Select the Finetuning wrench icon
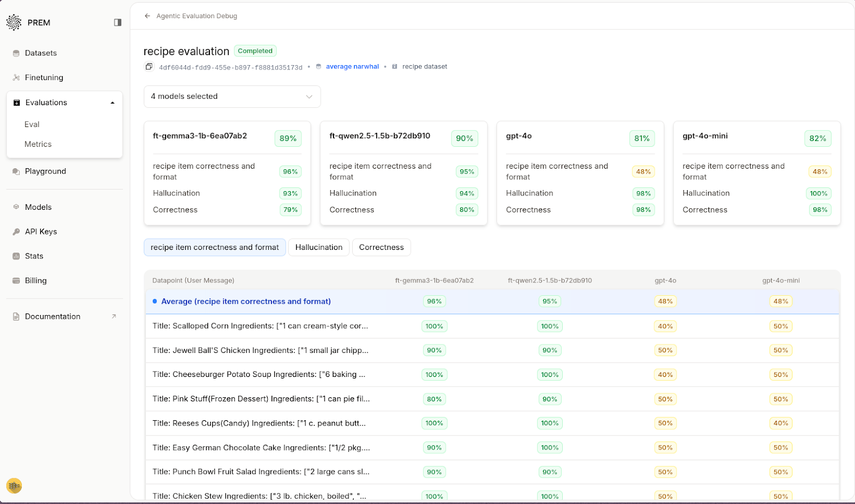The height and width of the screenshot is (504, 855). tap(15, 77)
